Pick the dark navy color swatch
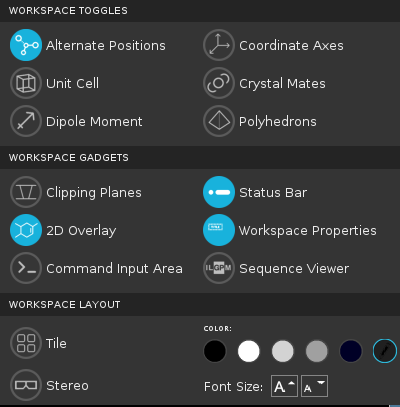 pos(351,351)
